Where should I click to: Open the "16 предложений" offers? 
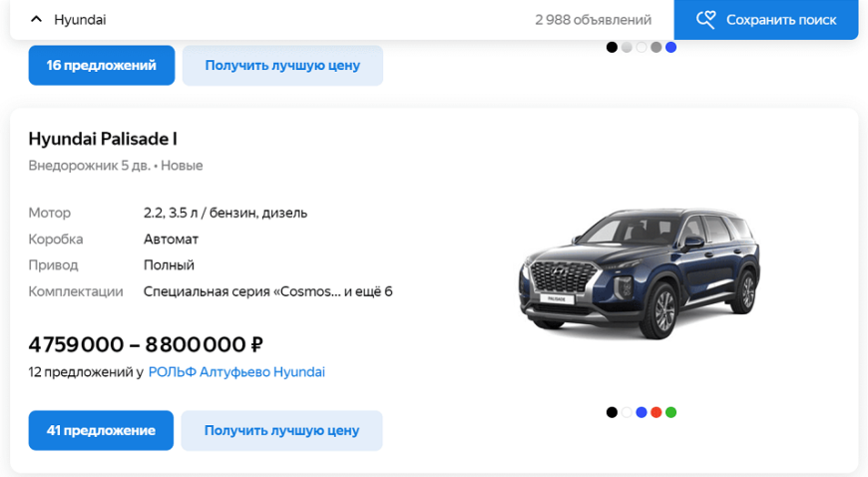click(x=101, y=66)
